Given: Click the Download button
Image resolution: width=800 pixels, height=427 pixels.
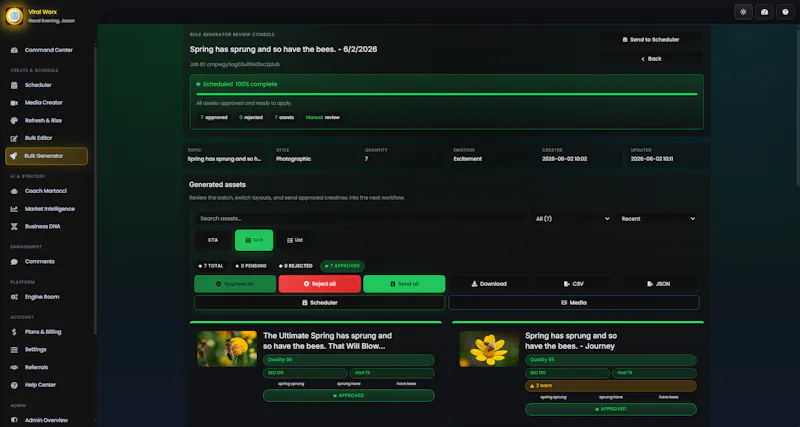Looking at the screenshot, I should tap(489, 284).
